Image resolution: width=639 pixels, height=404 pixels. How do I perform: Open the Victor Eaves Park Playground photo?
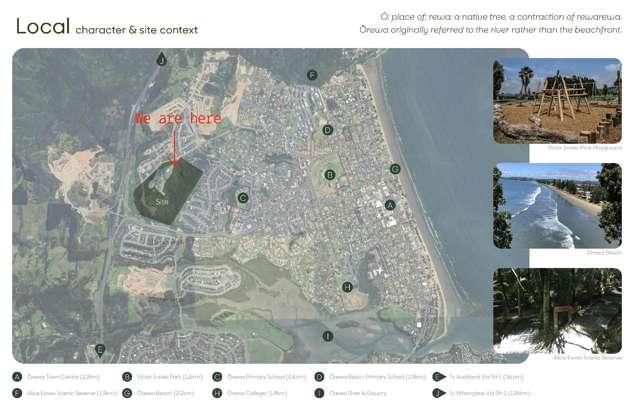(x=557, y=100)
